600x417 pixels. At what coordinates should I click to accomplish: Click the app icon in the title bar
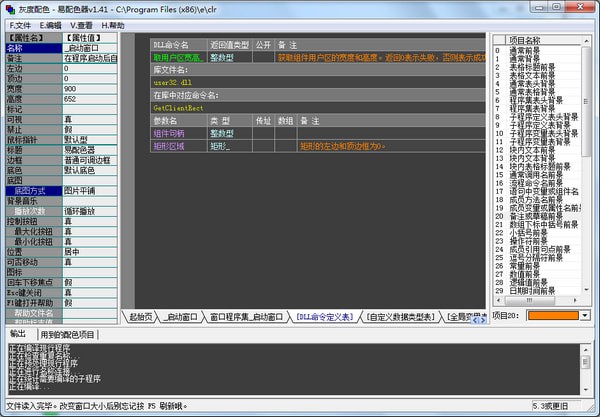pos(10,8)
